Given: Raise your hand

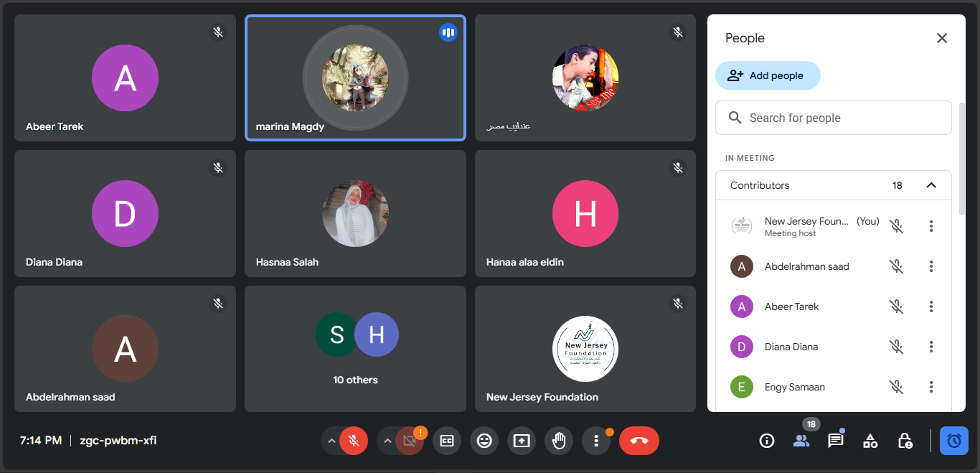Looking at the screenshot, I should point(559,441).
